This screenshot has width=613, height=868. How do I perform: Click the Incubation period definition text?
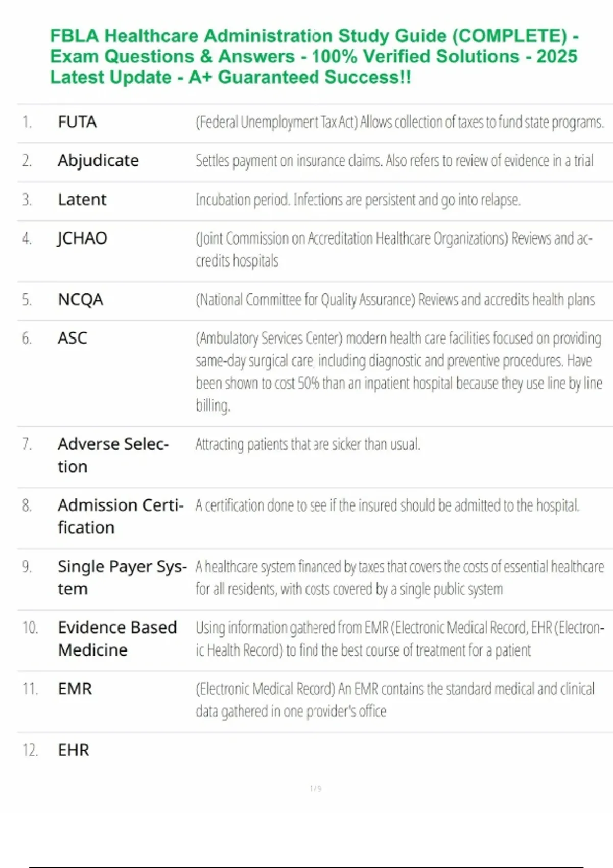(358, 200)
